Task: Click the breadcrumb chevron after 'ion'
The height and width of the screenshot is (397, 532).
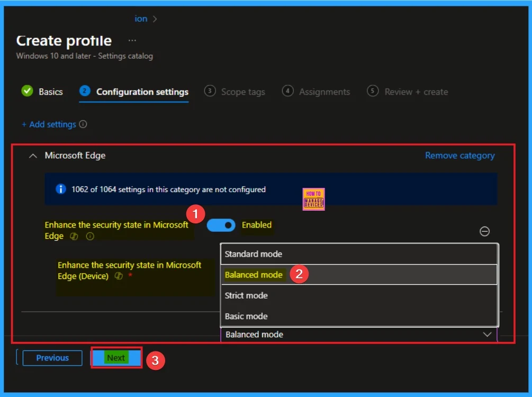Action: point(155,19)
